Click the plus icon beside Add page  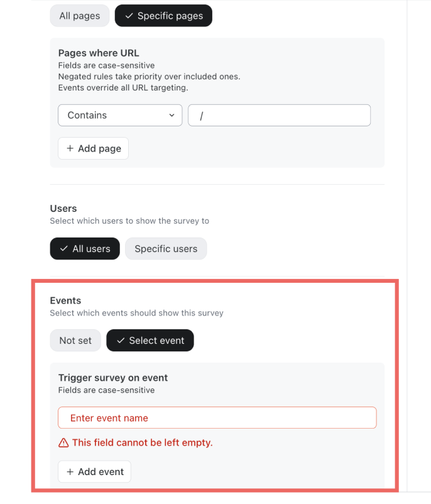[x=70, y=148]
